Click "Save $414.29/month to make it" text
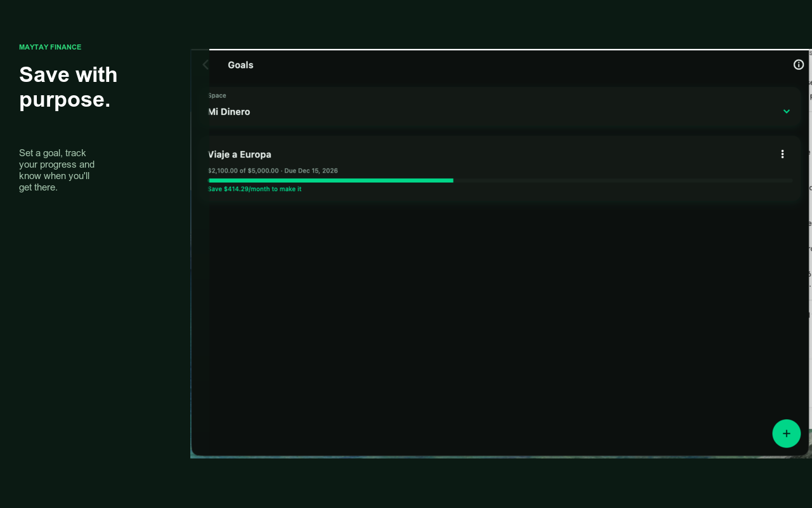Viewport: 812px width, 508px height. coord(254,189)
